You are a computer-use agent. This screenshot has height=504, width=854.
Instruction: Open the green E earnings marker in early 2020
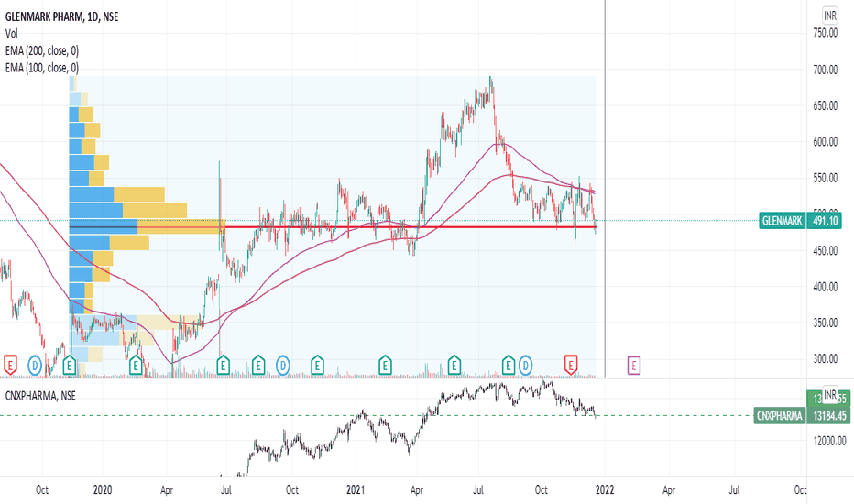136,365
